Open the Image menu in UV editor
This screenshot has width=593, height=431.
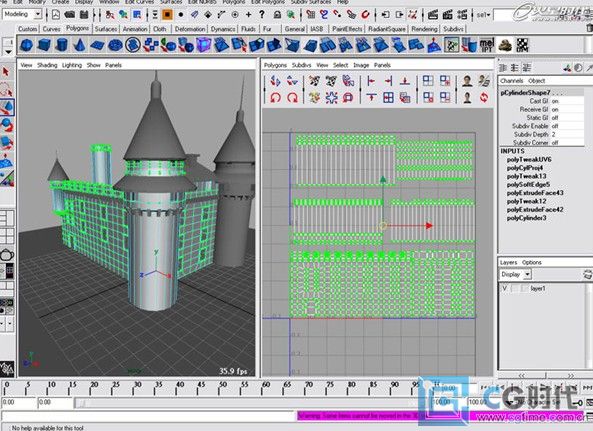[x=361, y=65]
